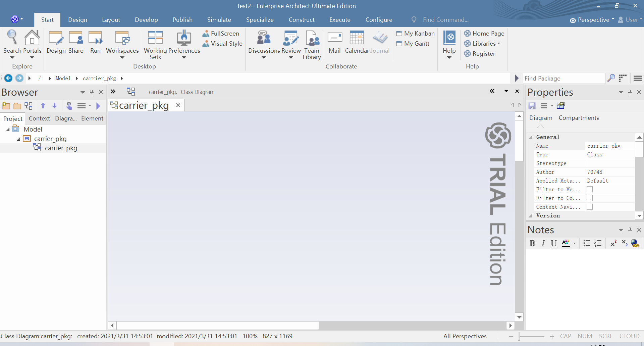The height and width of the screenshot is (346, 644).
Task: Click Browser new package folder icon
Action: pyautogui.click(x=17, y=106)
